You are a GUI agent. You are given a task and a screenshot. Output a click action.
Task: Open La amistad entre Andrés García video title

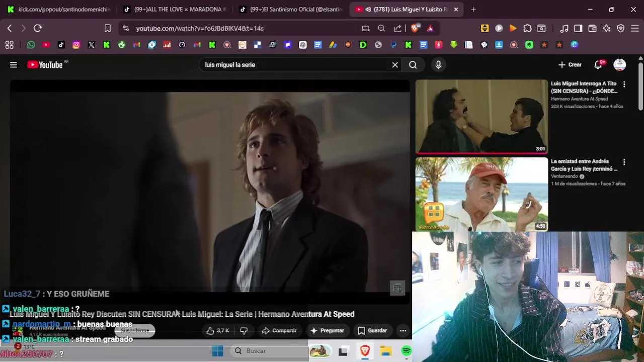(x=584, y=165)
